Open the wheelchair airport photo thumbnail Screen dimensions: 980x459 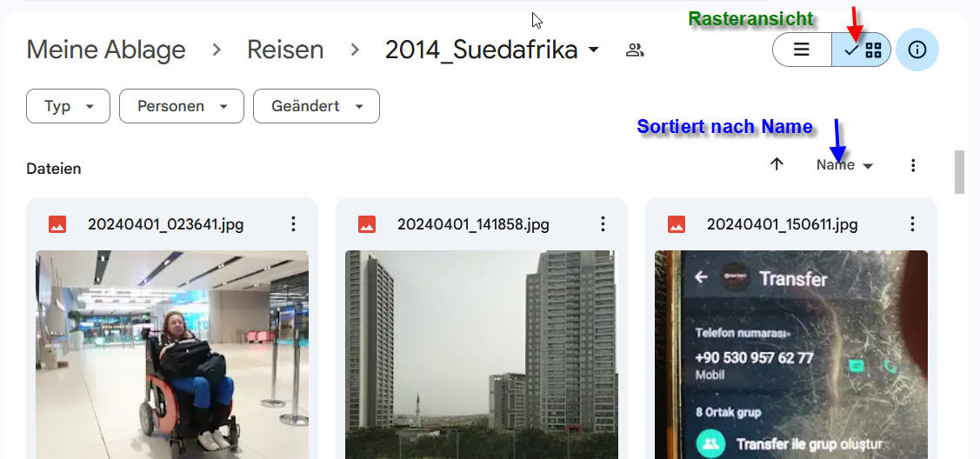click(172, 354)
